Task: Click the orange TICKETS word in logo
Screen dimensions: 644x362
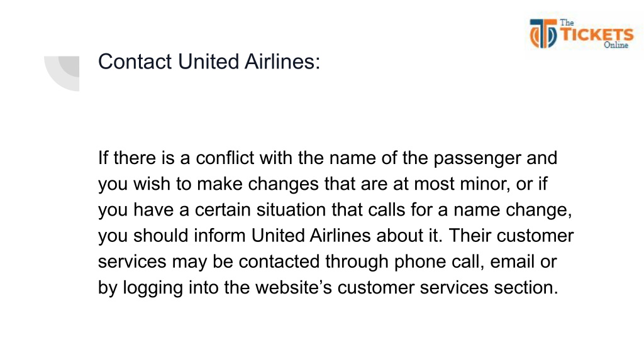Action: click(597, 35)
